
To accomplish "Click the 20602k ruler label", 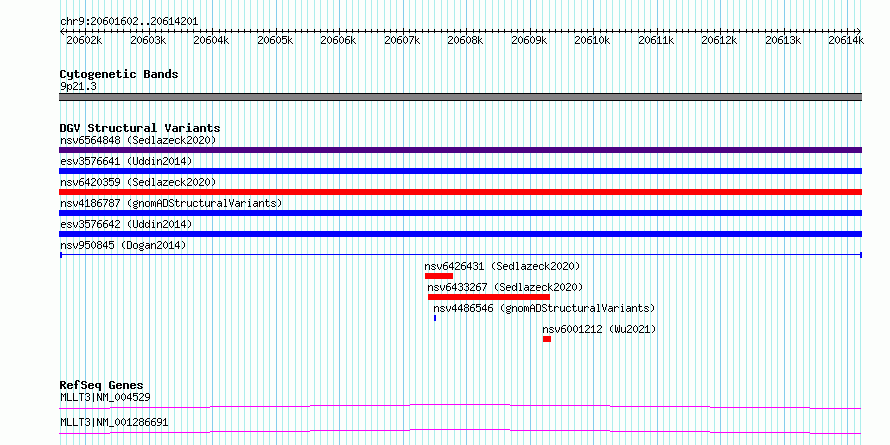I will [x=84, y=40].
